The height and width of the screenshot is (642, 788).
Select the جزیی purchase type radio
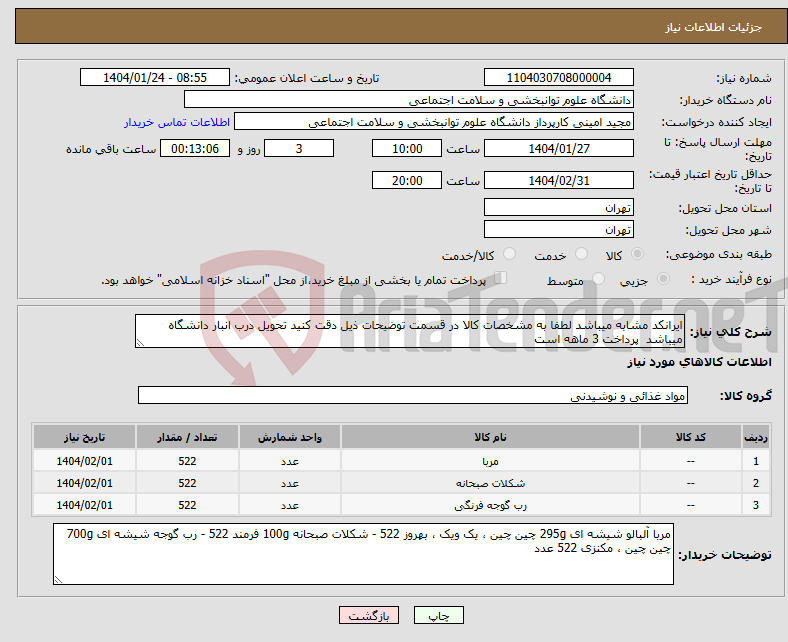[663, 279]
